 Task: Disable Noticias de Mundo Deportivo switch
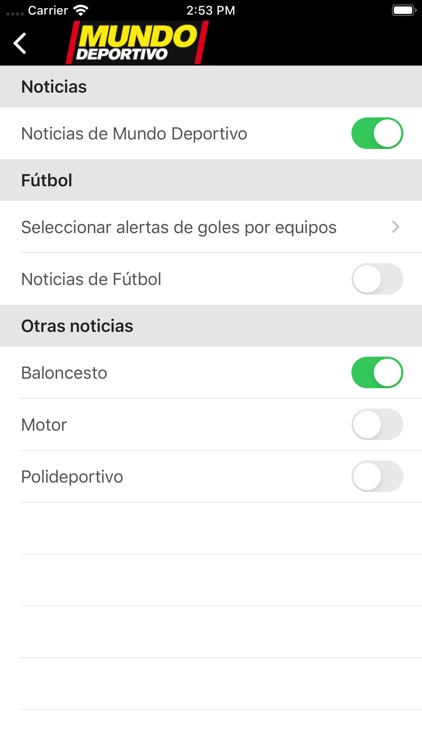tap(377, 133)
